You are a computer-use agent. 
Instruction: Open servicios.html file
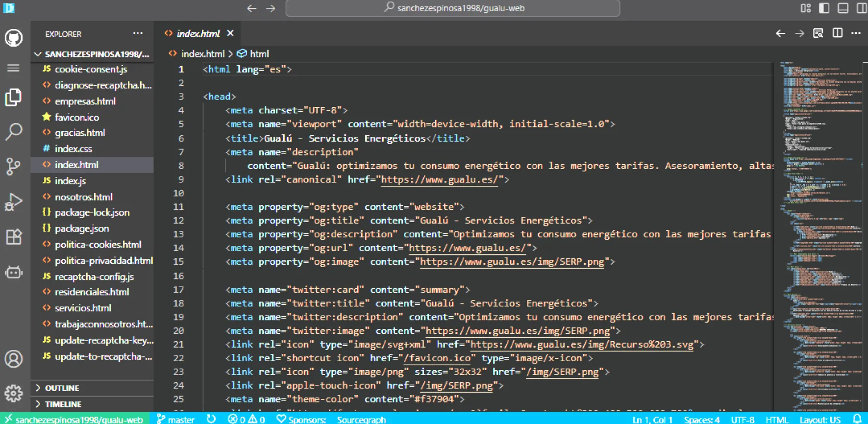[x=92, y=308]
